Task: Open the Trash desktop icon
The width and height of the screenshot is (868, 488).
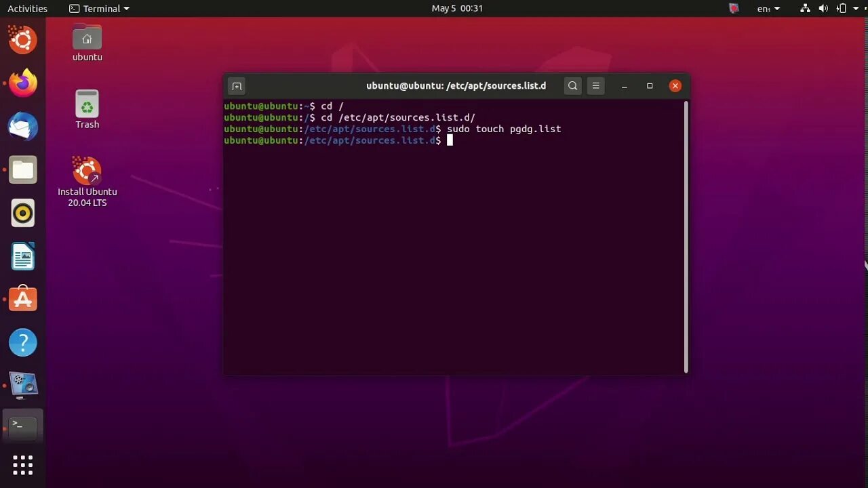Action: [x=87, y=109]
